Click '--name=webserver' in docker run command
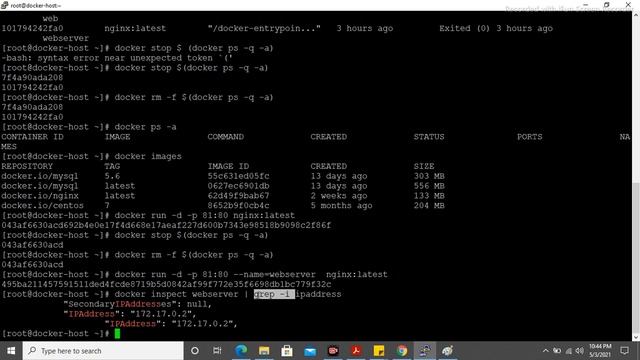The height and width of the screenshot is (360, 640). [274, 274]
